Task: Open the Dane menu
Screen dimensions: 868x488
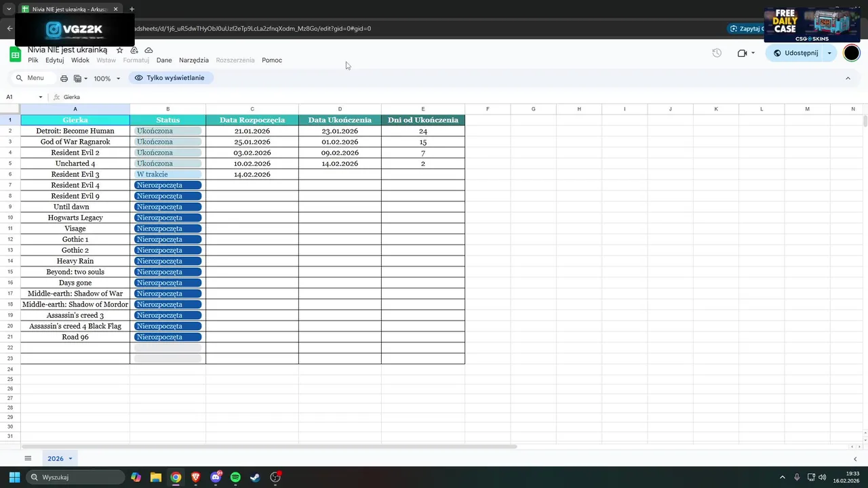Action: click(x=164, y=60)
